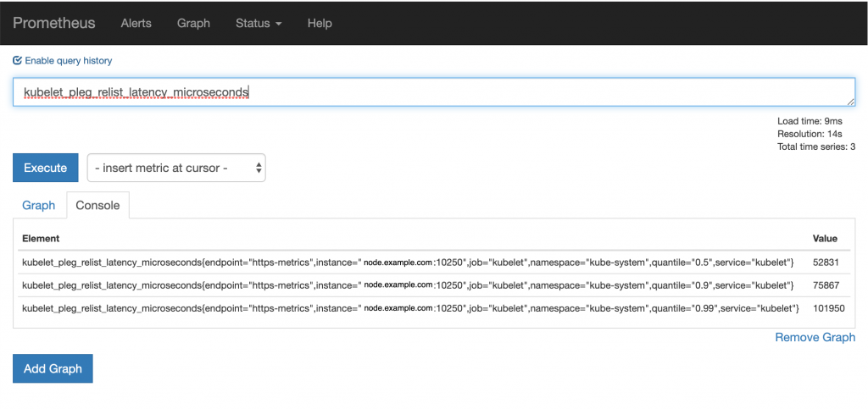
Task: Open the insert metric at cursor dropdown
Action: [x=176, y=168]
